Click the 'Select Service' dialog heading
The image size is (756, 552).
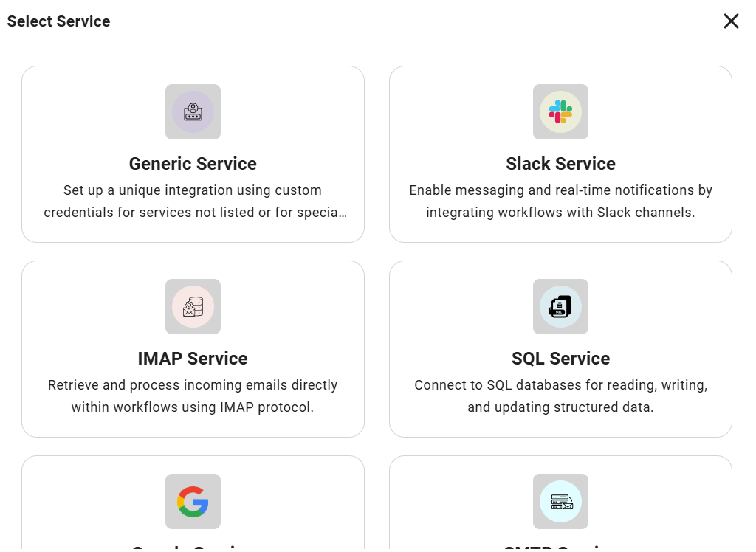click(59, 21)
